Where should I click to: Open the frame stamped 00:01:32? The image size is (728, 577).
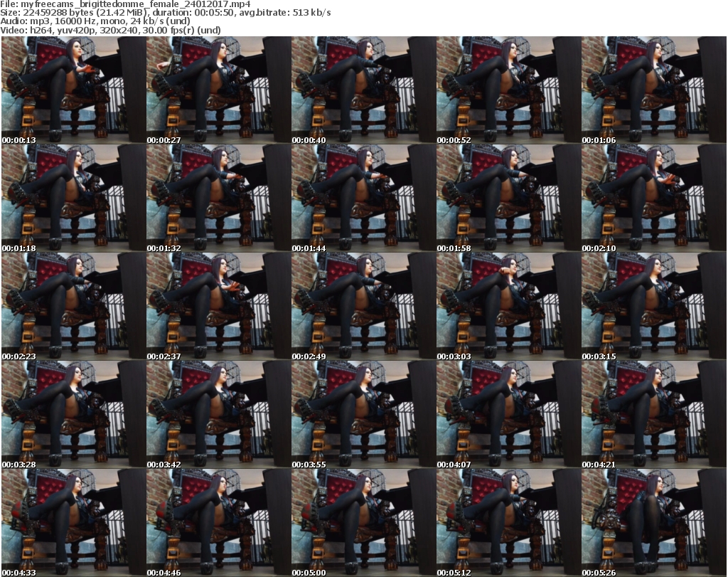click(x=219, y=198)
